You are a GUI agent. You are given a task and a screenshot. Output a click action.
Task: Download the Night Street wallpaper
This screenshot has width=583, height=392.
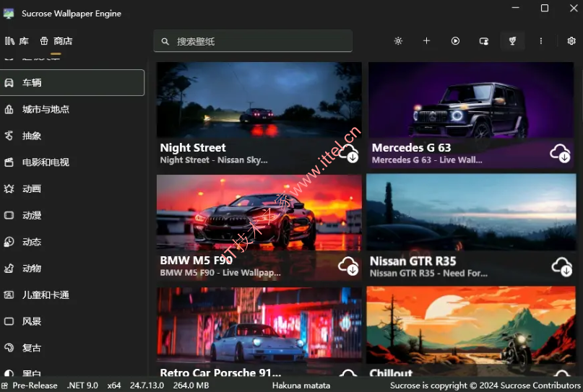(x=348, y=153)
